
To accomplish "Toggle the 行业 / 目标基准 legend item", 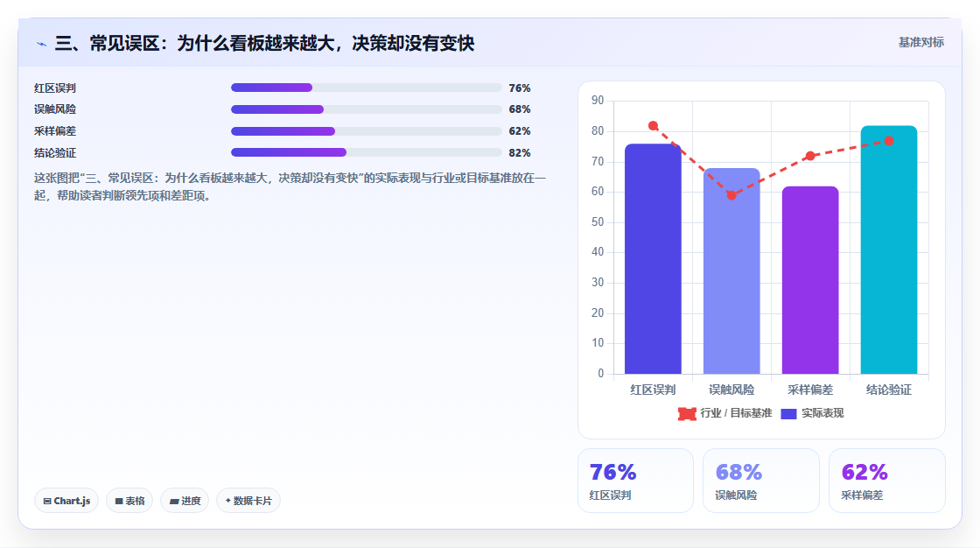I will (x=725, y=413).
